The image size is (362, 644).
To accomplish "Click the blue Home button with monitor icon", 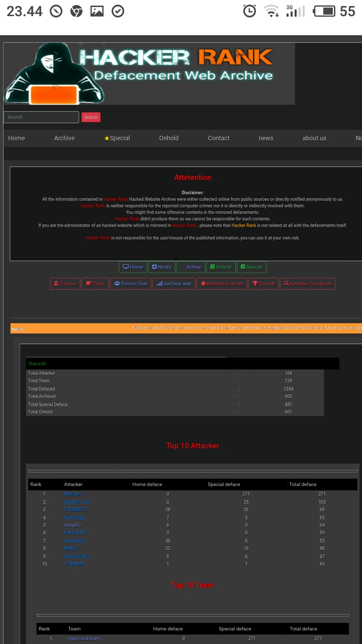I will point(133,267).
